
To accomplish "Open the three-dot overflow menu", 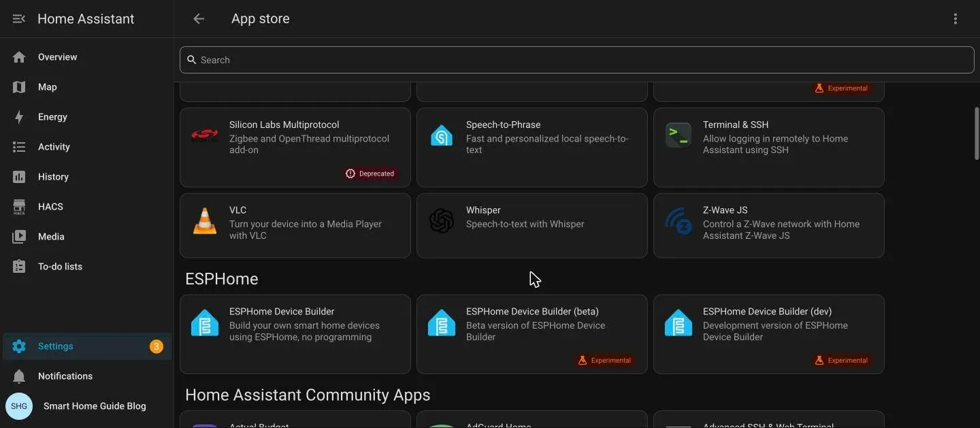I will (955, 19).
